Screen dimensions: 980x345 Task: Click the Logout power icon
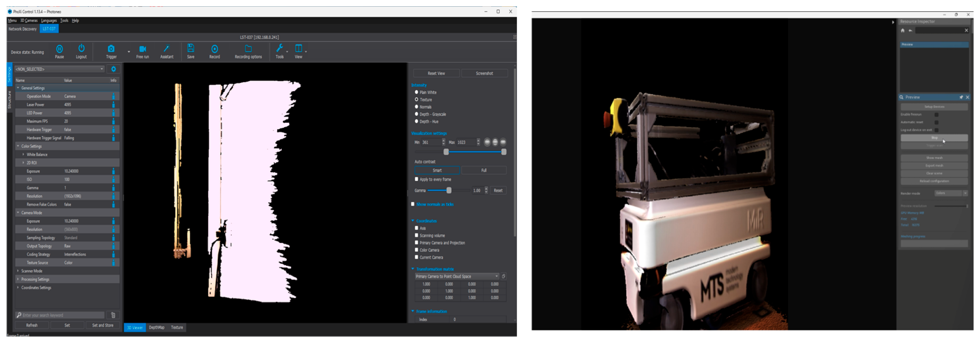click(x=81, y=48)
